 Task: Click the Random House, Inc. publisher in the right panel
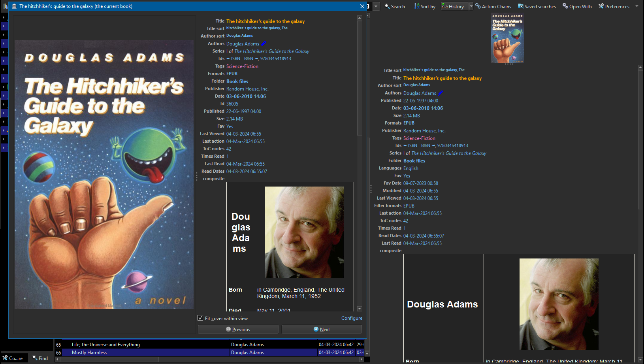pyautogui.click(x=424, y=131)
